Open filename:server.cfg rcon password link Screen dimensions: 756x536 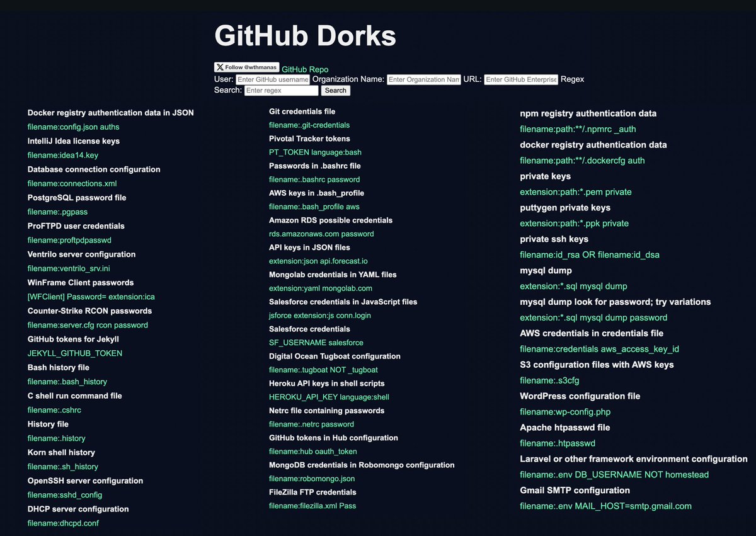pyautogui.click(x=88, y=325)
